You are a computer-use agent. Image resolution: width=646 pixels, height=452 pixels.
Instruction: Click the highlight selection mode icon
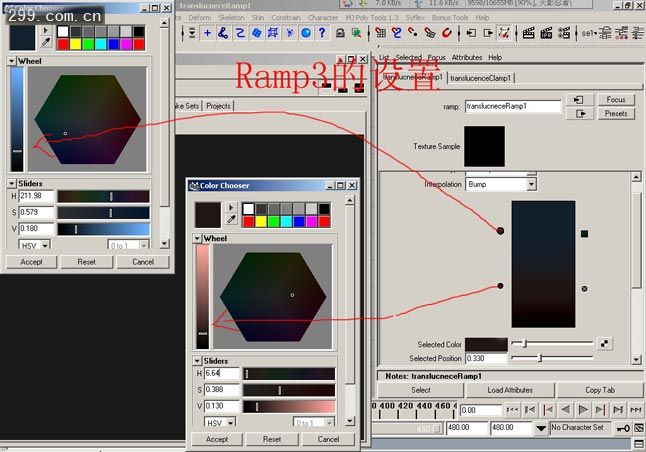356,33
